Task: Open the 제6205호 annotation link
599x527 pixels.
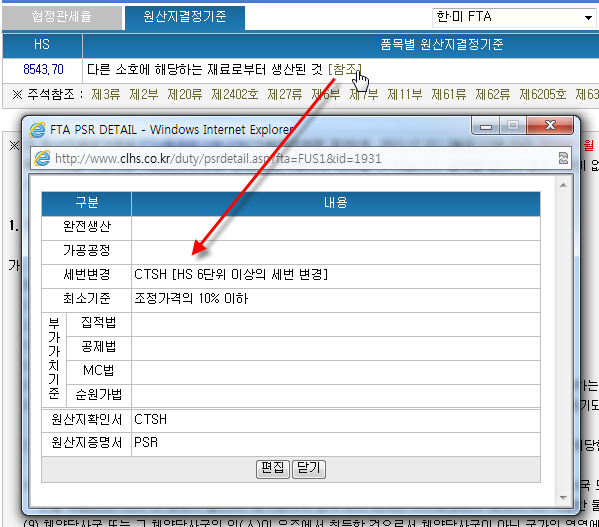Action: (542, 94)
